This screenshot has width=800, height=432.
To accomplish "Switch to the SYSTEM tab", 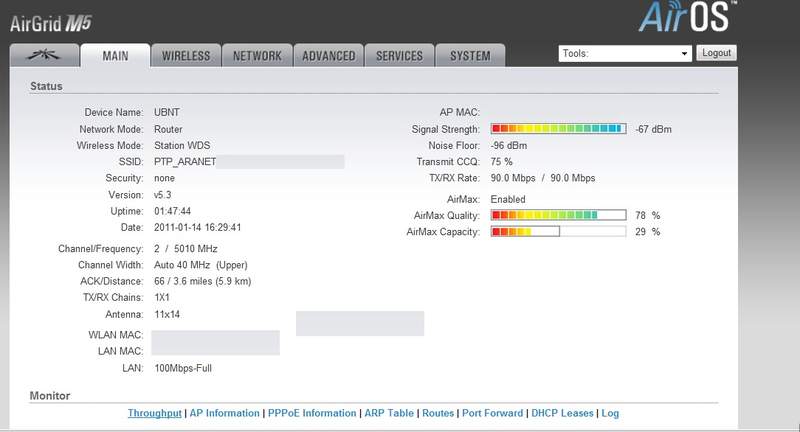I will pyautogui.click(x=470, y=56).
